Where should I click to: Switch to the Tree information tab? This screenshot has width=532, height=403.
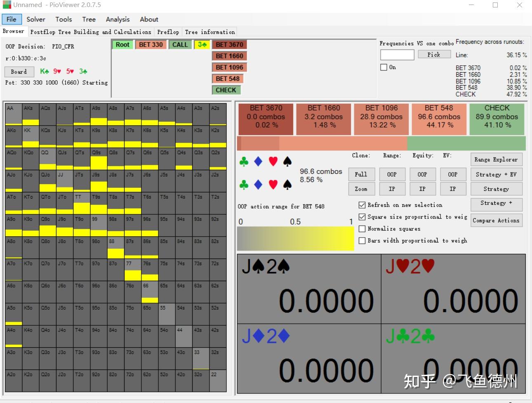coord(210,32)
